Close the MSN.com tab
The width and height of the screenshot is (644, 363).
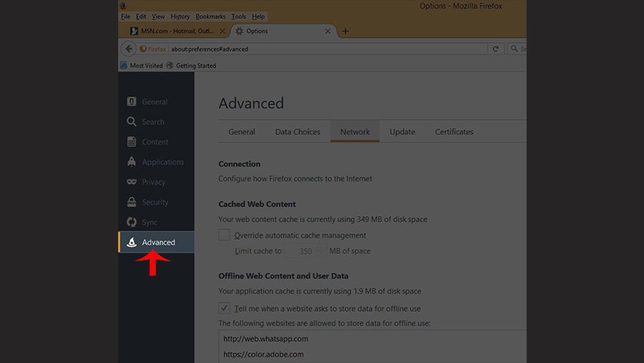[x=222, y=31]
